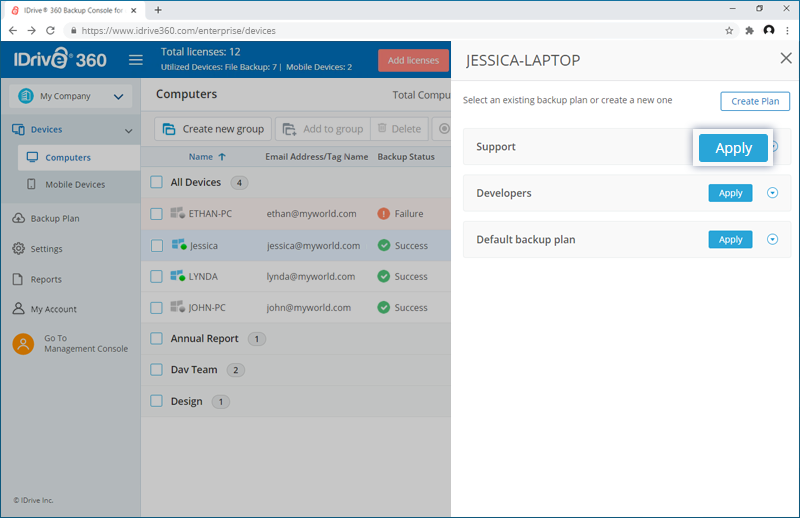
Task: Reload the page in browser
Action: pyautogui.click(x=51, y=31)
